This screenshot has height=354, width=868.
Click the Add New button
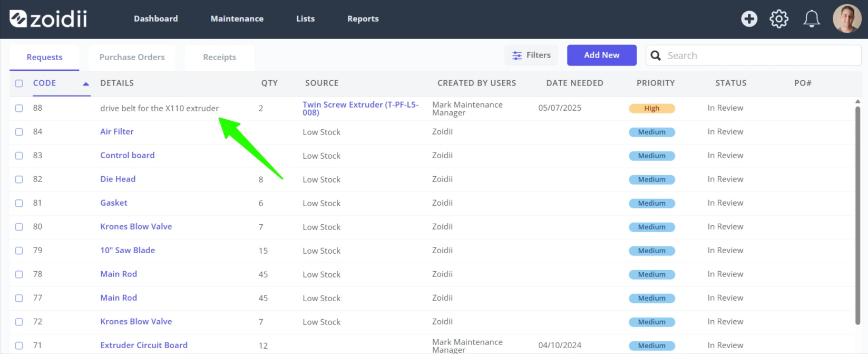click(602, 55)
